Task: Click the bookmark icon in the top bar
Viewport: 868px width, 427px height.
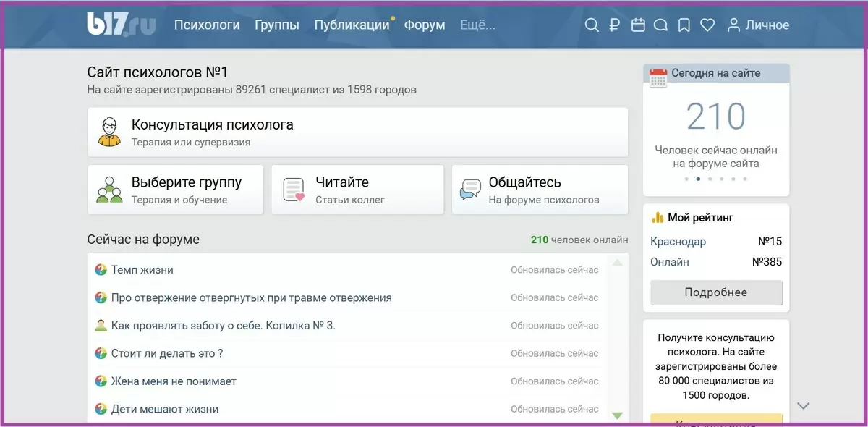Action: pyautogui.click(x=684, y=24)
